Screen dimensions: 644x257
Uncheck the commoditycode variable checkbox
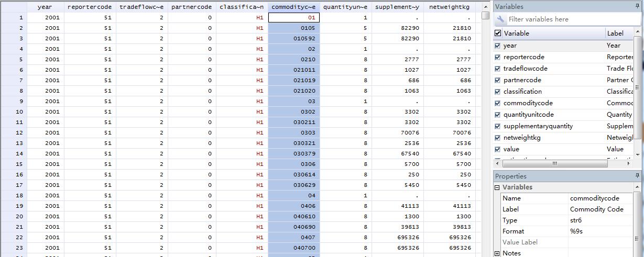[x=498, y=103]
